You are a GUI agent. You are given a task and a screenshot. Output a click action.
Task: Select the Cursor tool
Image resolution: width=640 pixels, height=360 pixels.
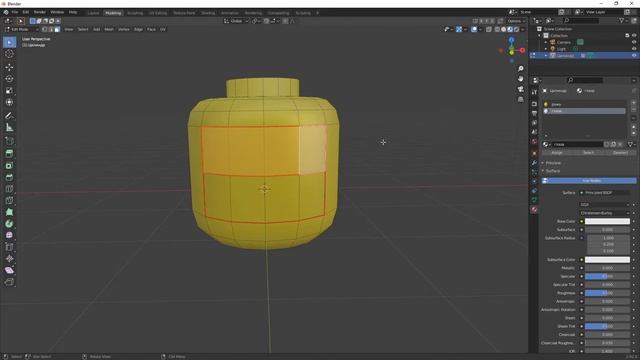click(x=9, y=54)
